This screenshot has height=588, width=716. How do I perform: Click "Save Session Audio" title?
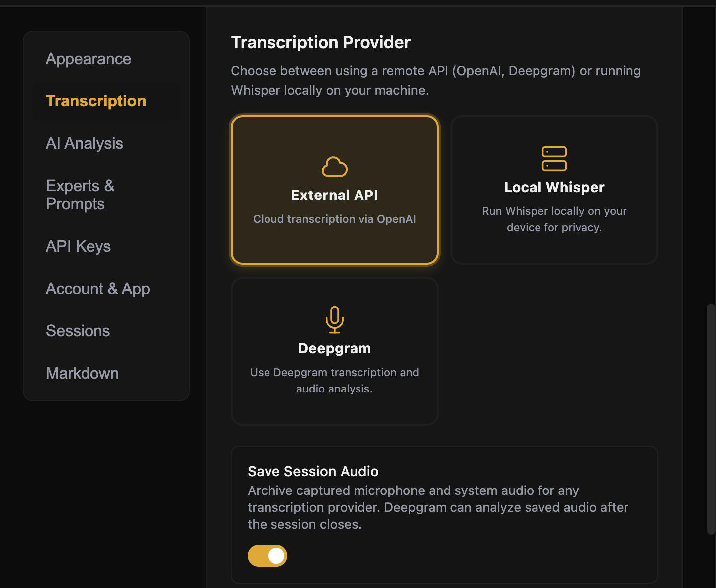pos(313,471)
